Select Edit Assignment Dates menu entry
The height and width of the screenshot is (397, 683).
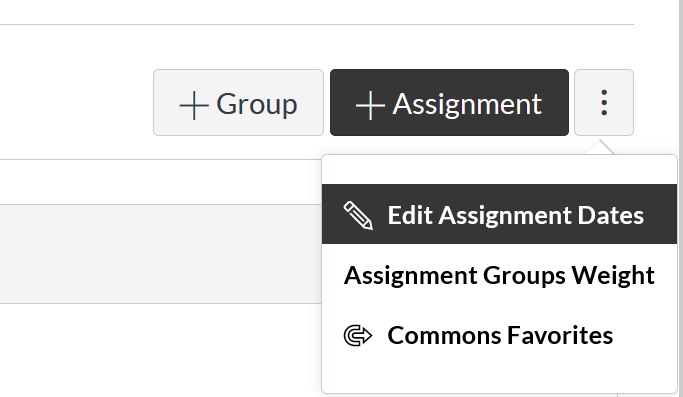500,214
